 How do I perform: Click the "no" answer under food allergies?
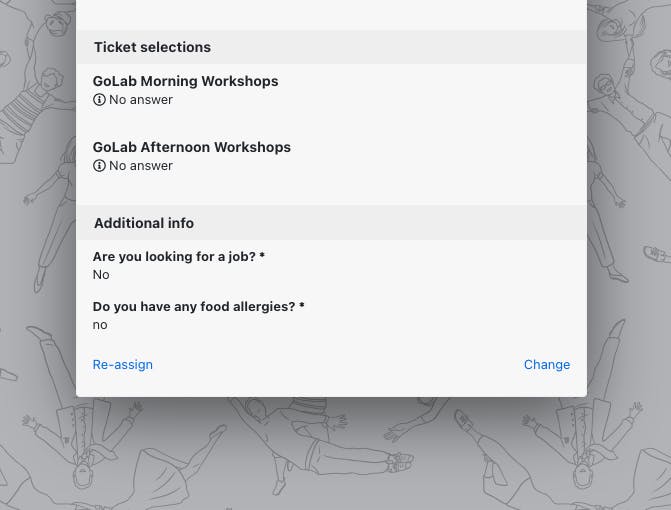coord(100,325)
